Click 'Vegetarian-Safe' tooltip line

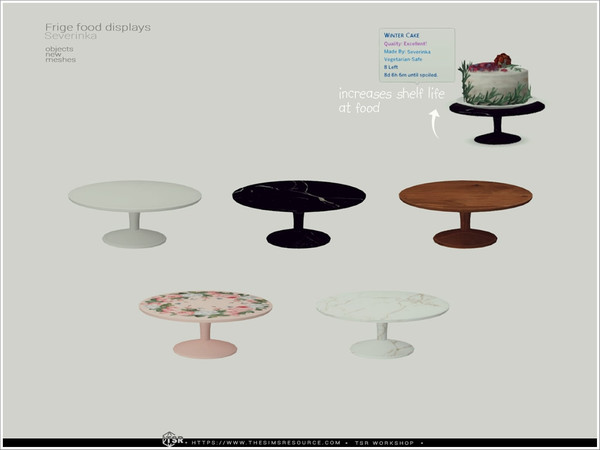[403, 59]
